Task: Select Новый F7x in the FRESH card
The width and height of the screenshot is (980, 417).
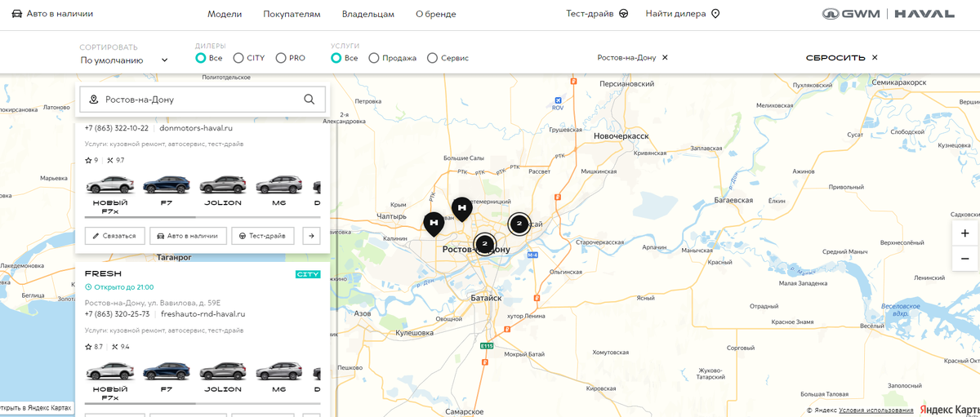Action: pos(110,381)
